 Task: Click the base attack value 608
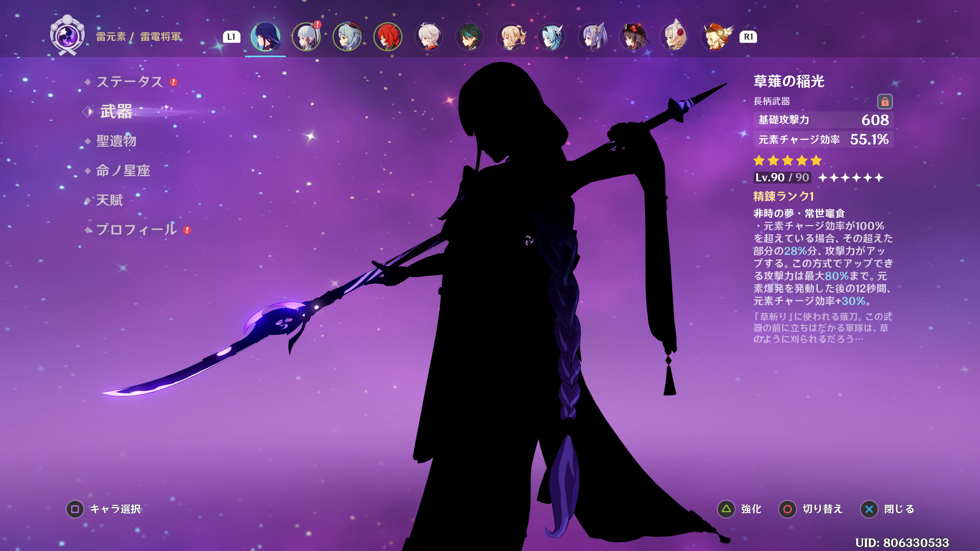(875, 120)
